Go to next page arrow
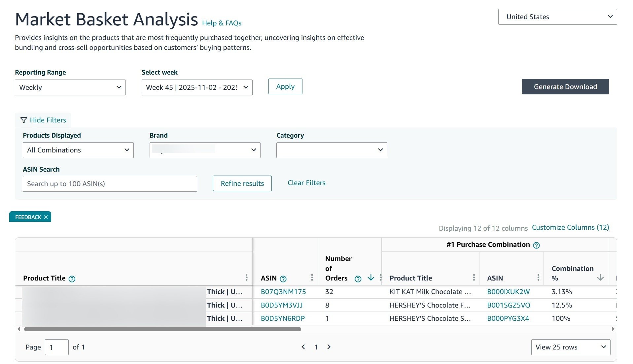 [x=329, y=347]
